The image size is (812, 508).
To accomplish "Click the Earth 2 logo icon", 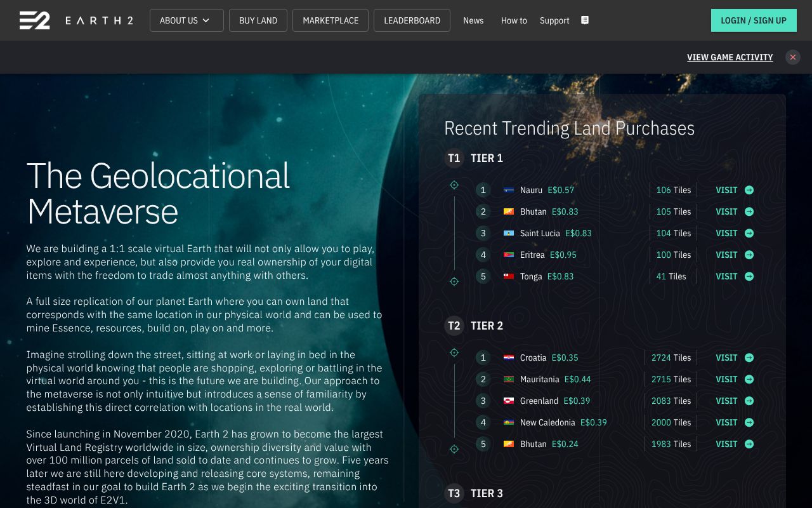I will (34, 20).
